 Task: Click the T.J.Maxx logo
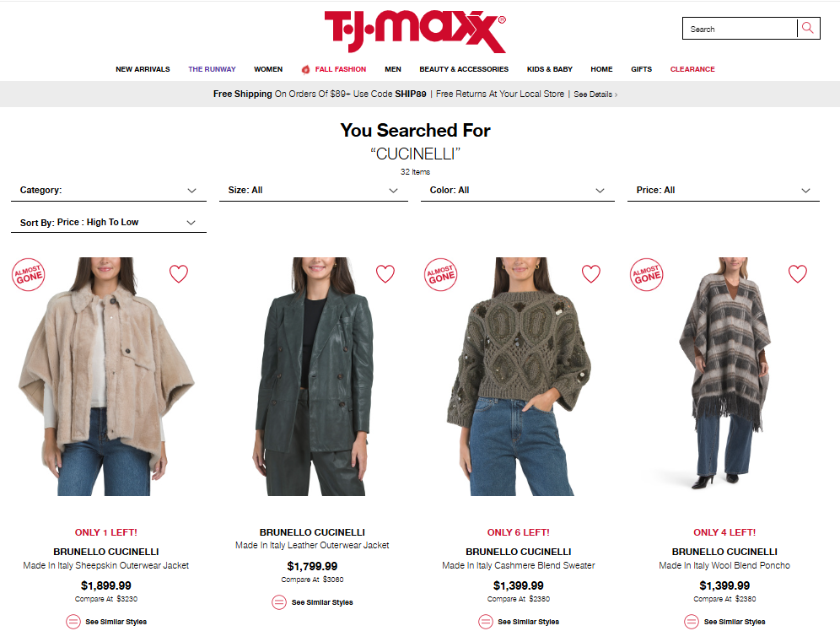click(x=415, y=31)
